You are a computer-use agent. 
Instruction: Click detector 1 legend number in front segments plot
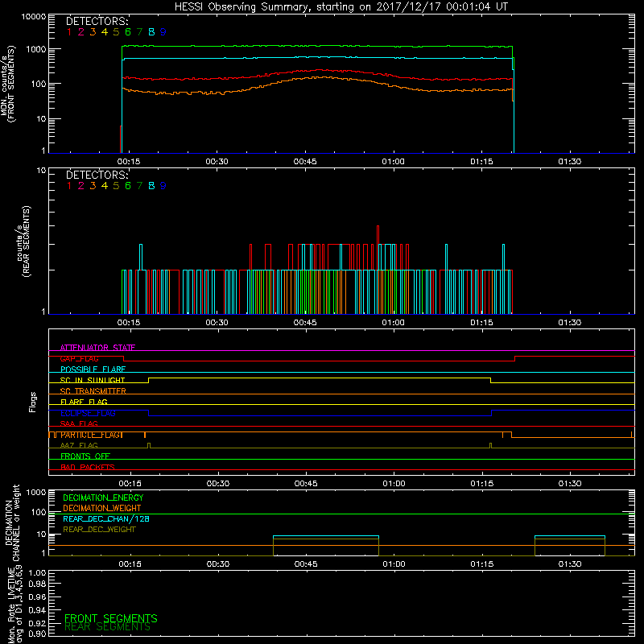[69, 32]
